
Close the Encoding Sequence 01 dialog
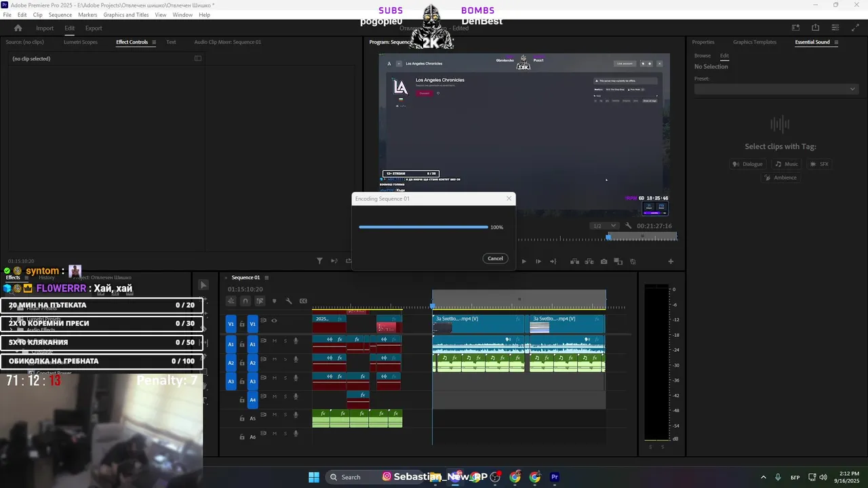click(509, 199)
